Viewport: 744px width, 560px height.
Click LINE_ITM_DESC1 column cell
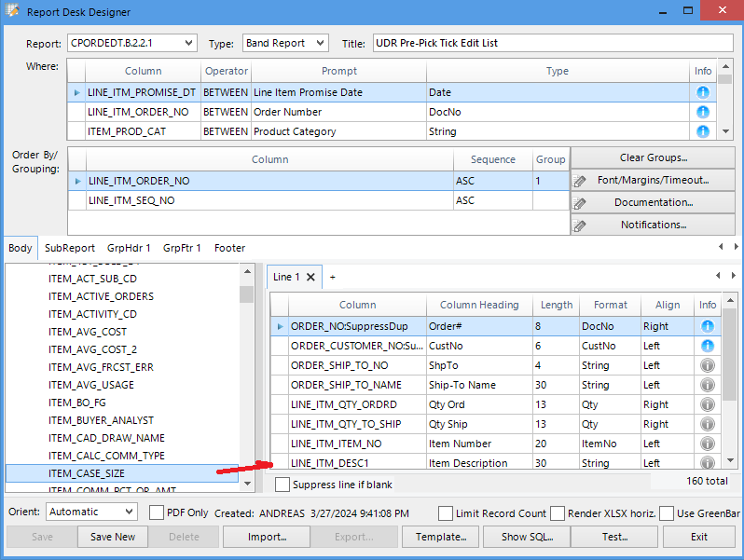[x=357, y=463]
